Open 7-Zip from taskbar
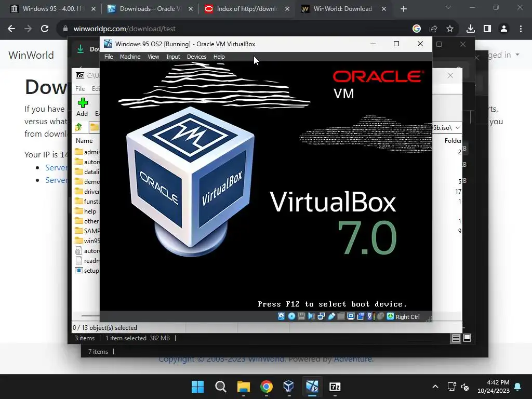Screen dimensions: 532x399 coord(335,387)
